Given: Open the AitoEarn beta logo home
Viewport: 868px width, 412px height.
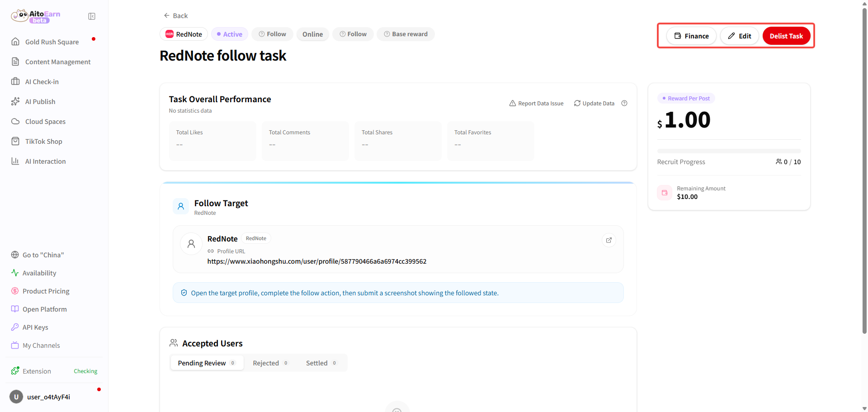Looking at the screenshot, I should [36, 16].
